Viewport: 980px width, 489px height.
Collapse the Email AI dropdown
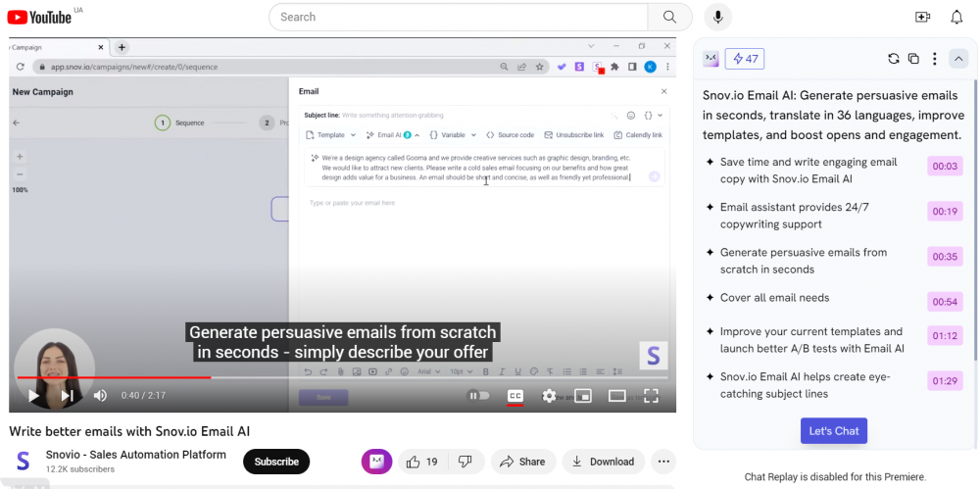point(393,135)
